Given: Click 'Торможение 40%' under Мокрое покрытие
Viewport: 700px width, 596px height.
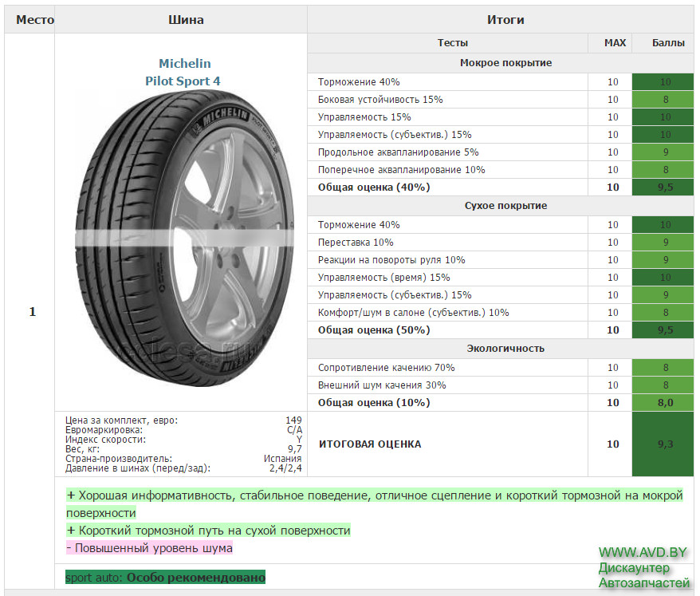Looking at the screenshot, I should [x=359, y=82].
